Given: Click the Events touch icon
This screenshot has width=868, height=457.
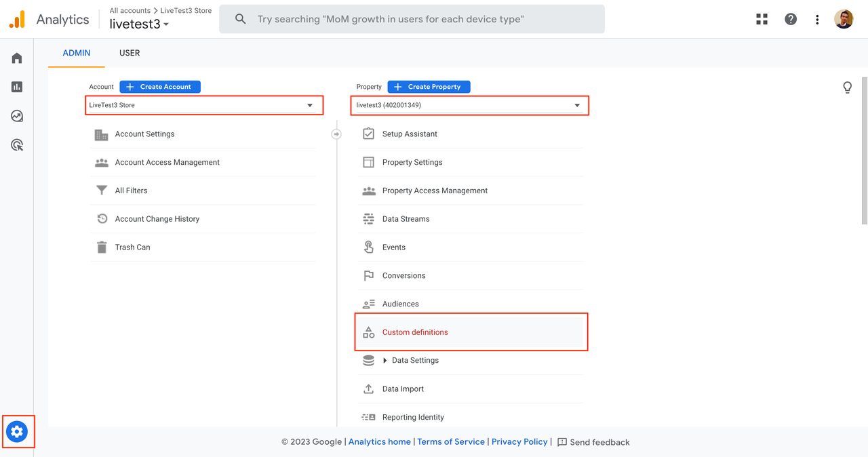Looking at the screenshot, I should coord(369,247).
